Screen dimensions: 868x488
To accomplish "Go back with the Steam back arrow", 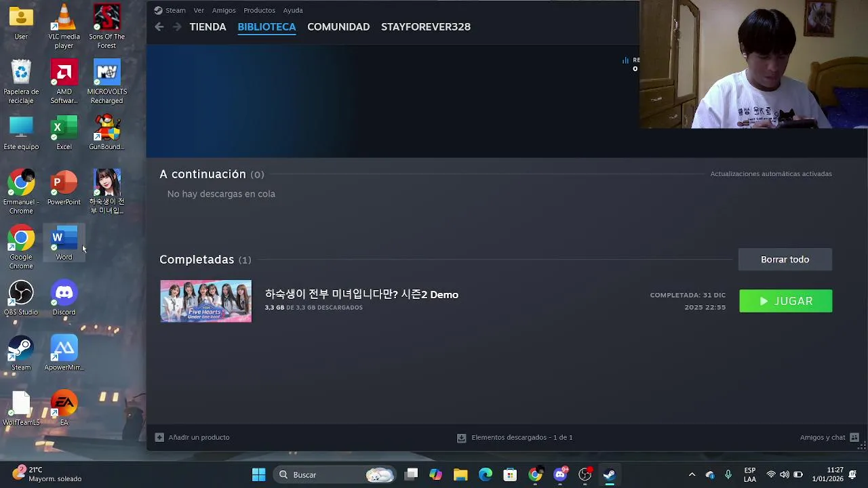I will [x=159, y=26].
